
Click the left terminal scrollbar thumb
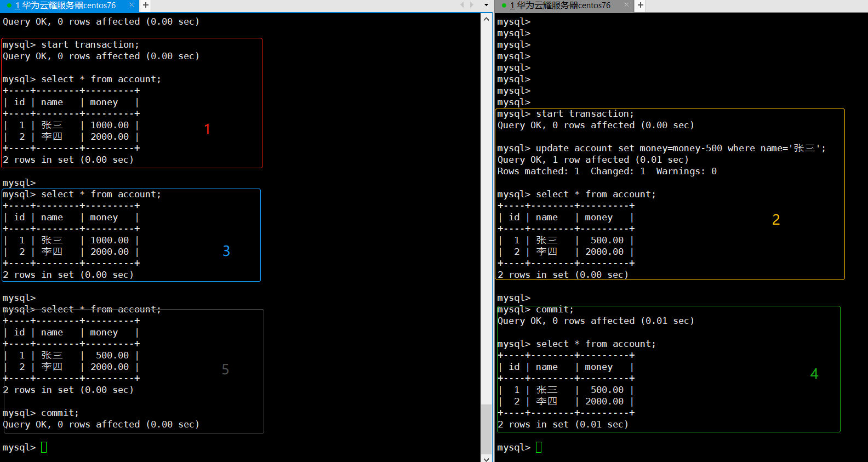[x=486, y=429]
